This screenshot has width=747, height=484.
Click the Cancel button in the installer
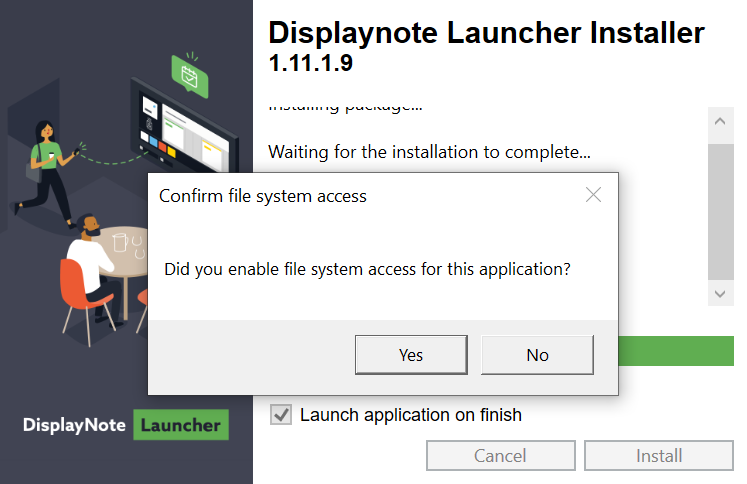(x=501, y=455)
